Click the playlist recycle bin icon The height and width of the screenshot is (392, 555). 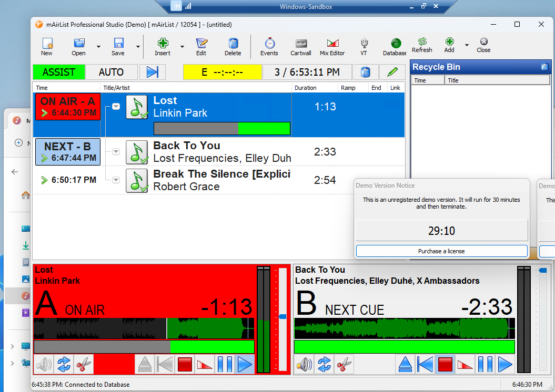365,72
